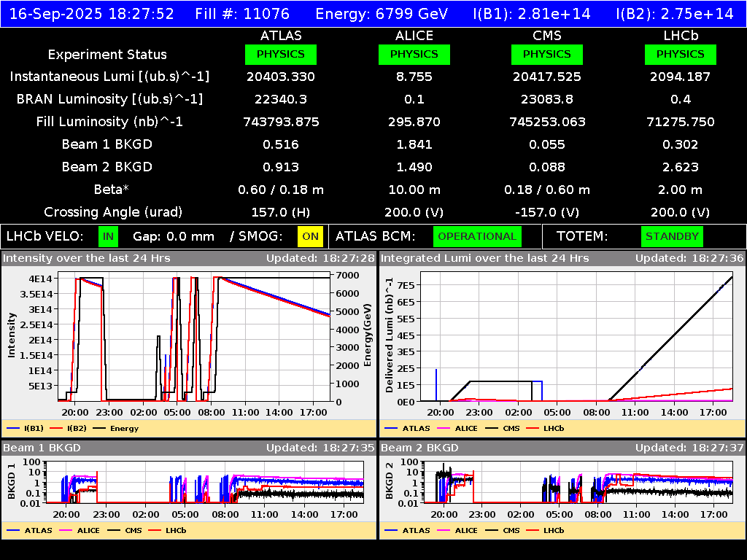
Task: Select ATLAS Beam 1 BKGD value 0.516
Action: 281,144
